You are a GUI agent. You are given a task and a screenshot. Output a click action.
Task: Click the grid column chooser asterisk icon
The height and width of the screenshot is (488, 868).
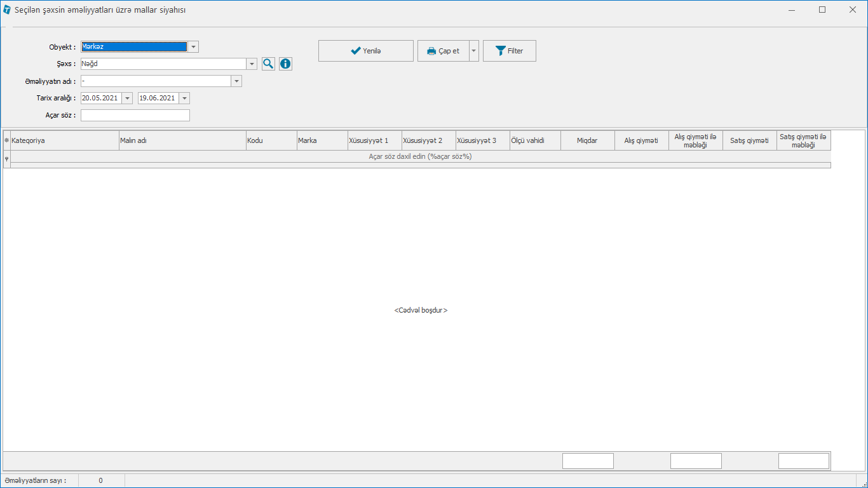(6, 140)
